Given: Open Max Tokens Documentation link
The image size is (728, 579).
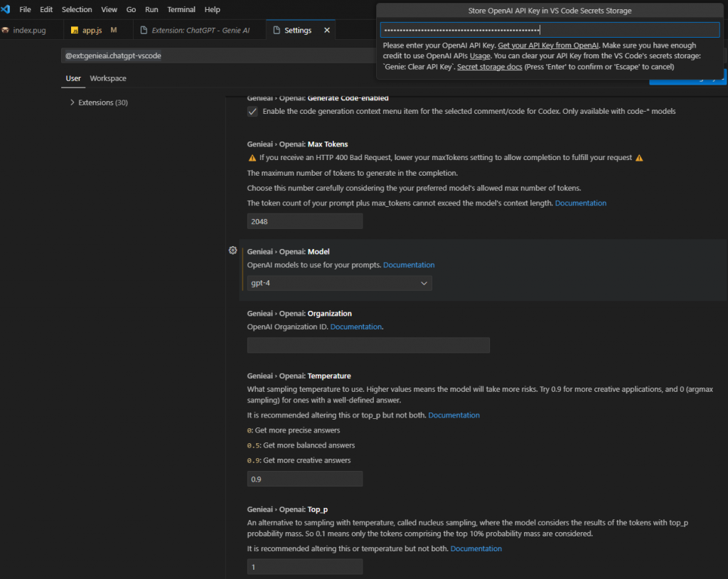Looking at the screenshot, I should click(580, 203).
